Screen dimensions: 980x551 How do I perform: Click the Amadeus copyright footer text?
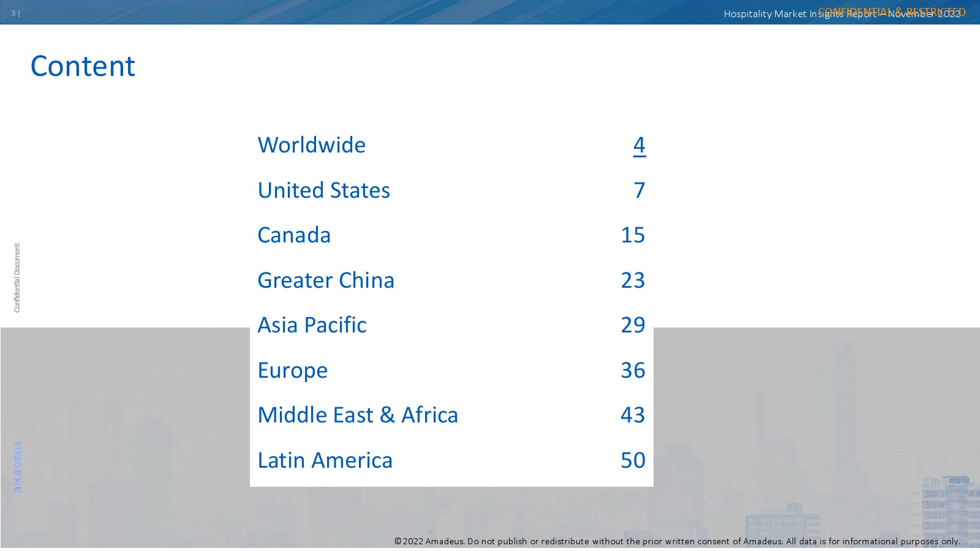point(677,541)
